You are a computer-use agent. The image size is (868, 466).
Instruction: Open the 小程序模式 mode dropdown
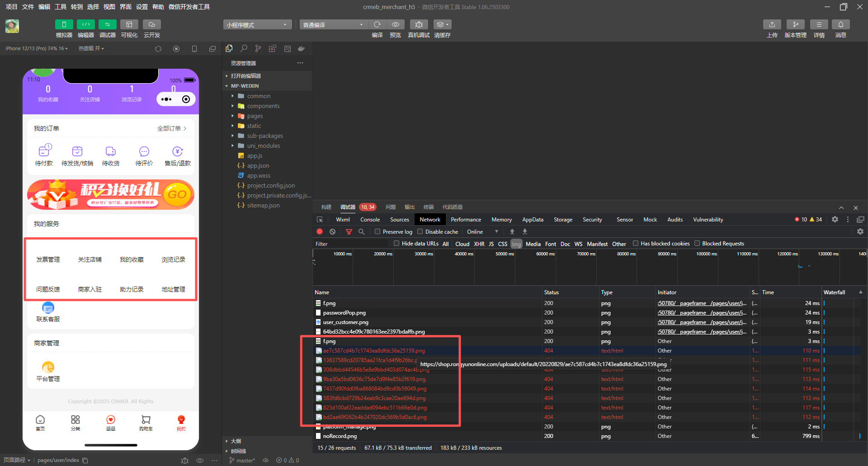click(x=257, y=25)
